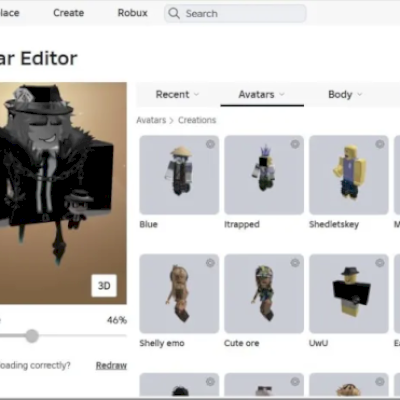Screen dimensions: 400x400
Task: Click the Cute ore name label
Action: point(242,343)
